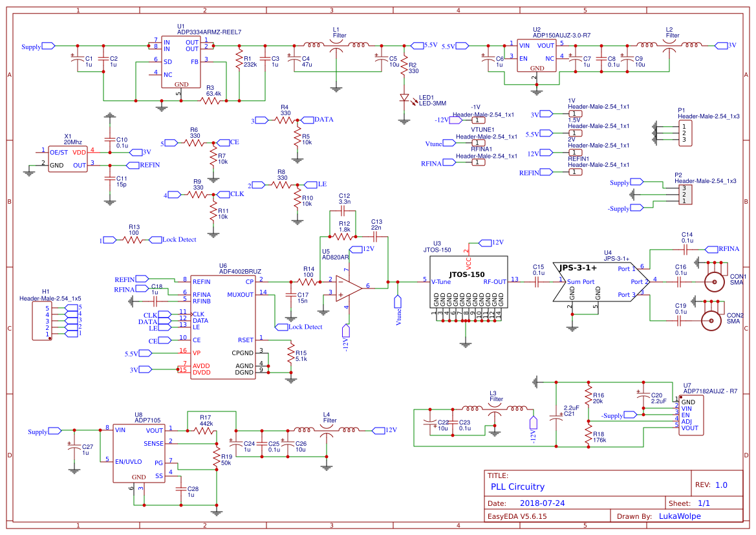Click the title text PLL Circuitry
The width and height of the screenshot is (756, 535).
tap(517, 486)
